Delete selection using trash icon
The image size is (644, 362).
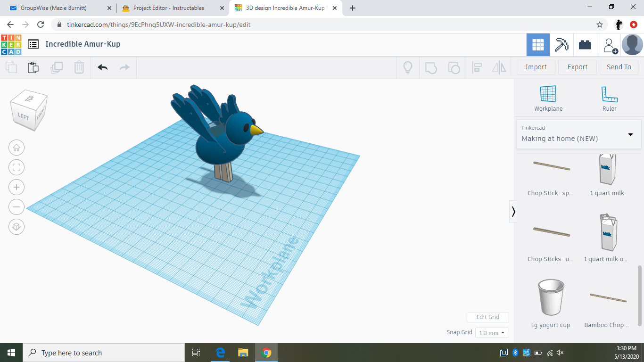point(79,67)
